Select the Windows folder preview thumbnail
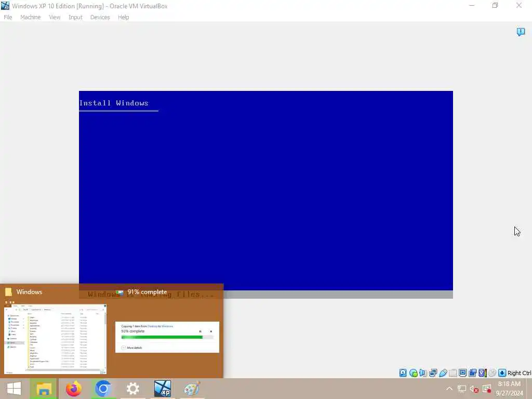The image size is (532, 399). [x=55, y=339]
